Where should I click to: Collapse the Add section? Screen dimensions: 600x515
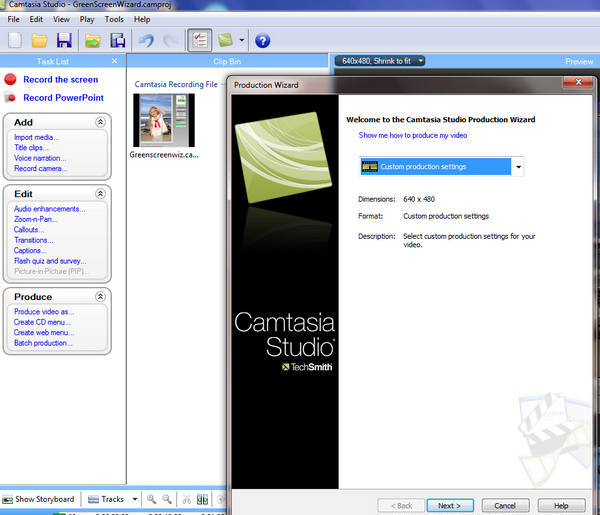click(100, 122)
